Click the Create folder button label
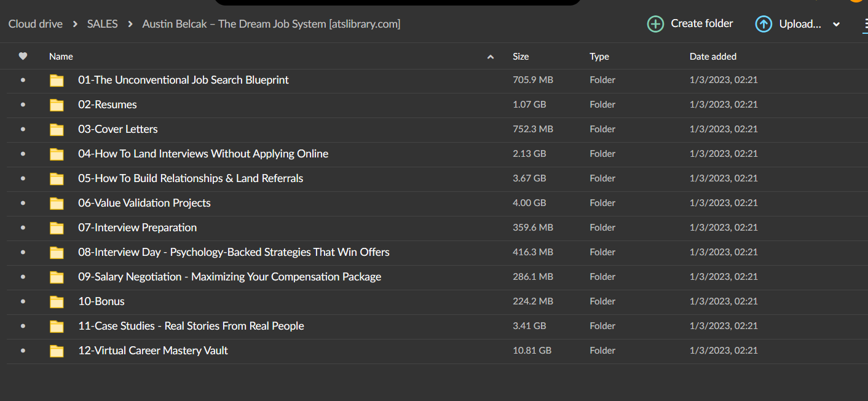Screen dimensions: 868x401 tap(702, 23)
